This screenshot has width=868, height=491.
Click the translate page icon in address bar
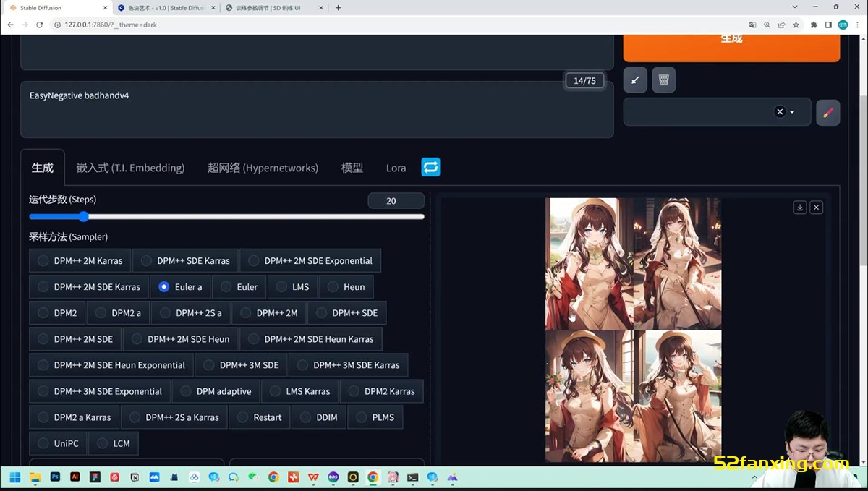pyautogui.click(x=752, y=25)
